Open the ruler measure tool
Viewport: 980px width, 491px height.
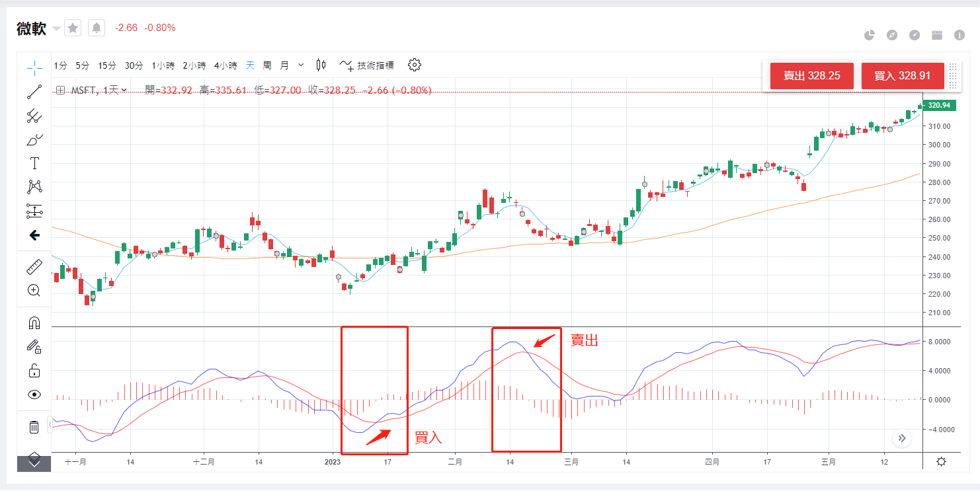pos(34,267)
